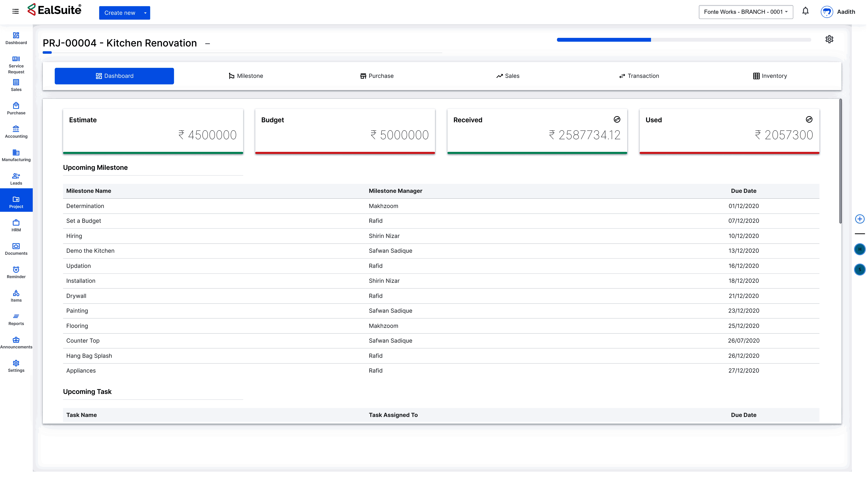Click the blue plus circle icon

tap(859, 219)
